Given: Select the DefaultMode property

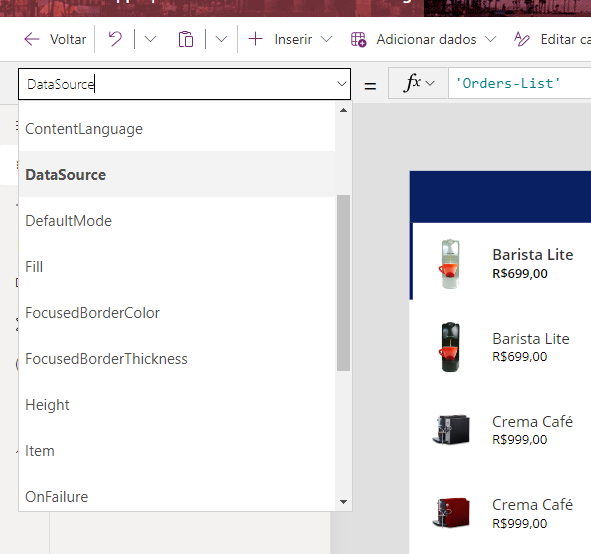Looking at the screenshot, I should pos(177,220).
